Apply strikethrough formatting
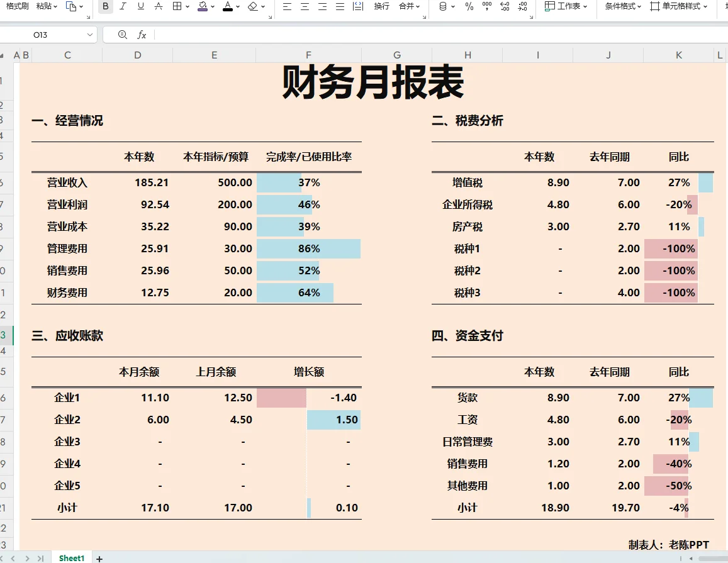This screenshot has height=563, width=728. coord(159,6)
